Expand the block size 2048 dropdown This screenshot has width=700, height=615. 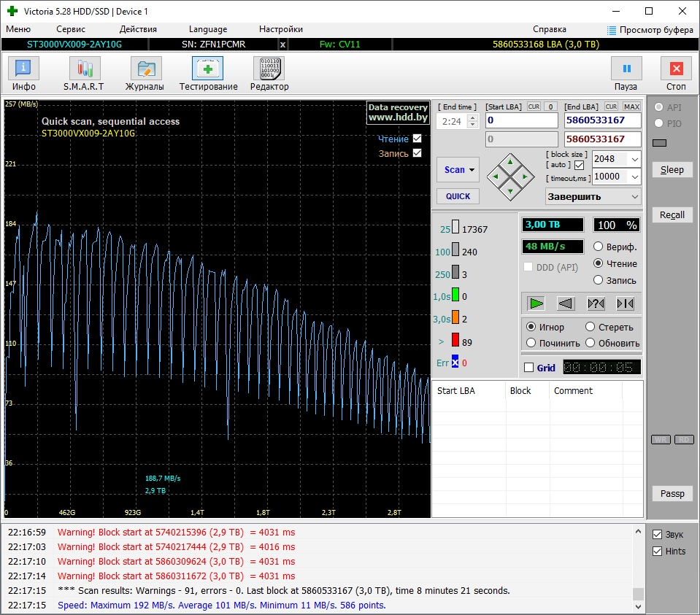[634, 159]
